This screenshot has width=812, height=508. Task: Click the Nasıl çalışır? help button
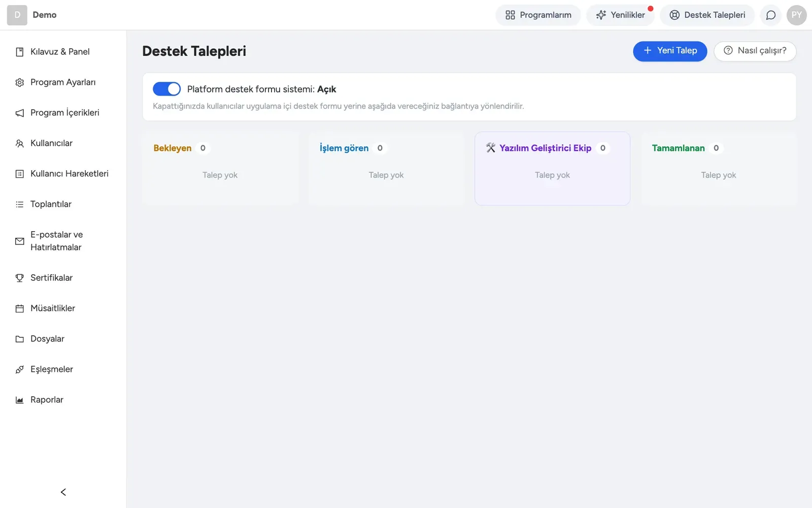pos(755,51)
